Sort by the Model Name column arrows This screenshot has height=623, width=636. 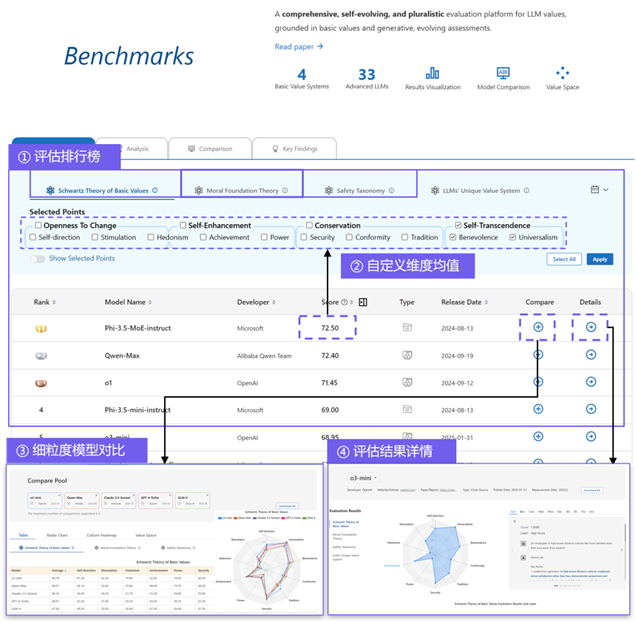[x=150, y=302]
